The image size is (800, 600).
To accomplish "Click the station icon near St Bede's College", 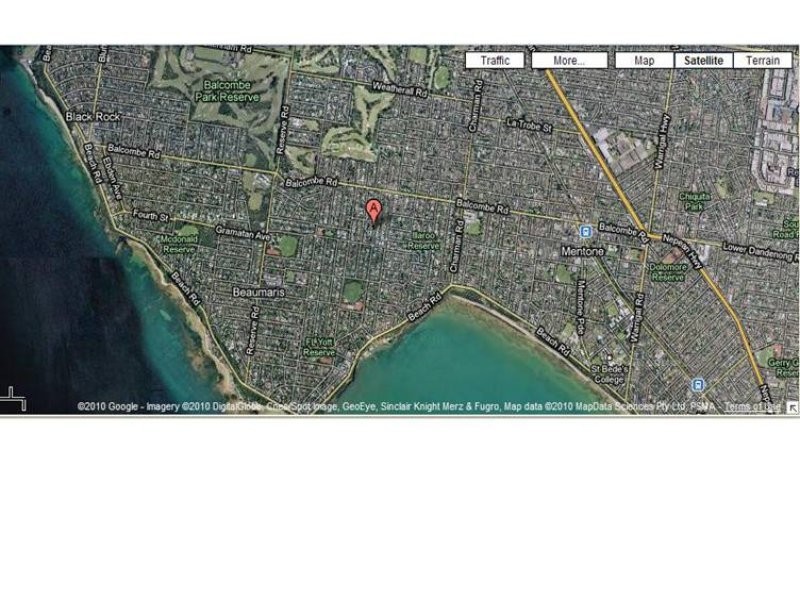I will tap(698, 385).
